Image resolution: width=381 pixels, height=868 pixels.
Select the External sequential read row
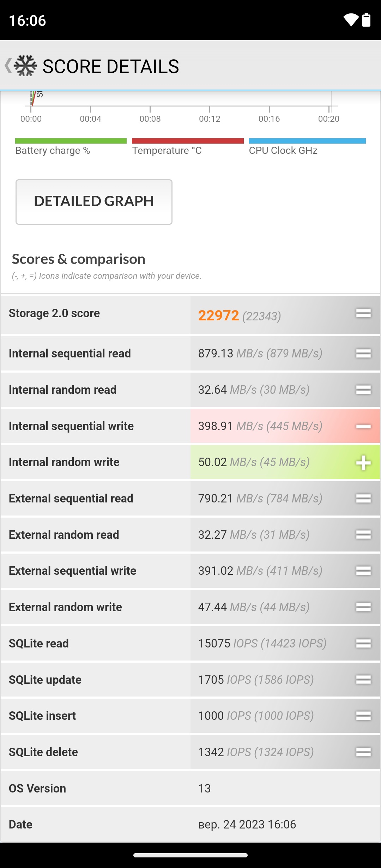point(190,498)
